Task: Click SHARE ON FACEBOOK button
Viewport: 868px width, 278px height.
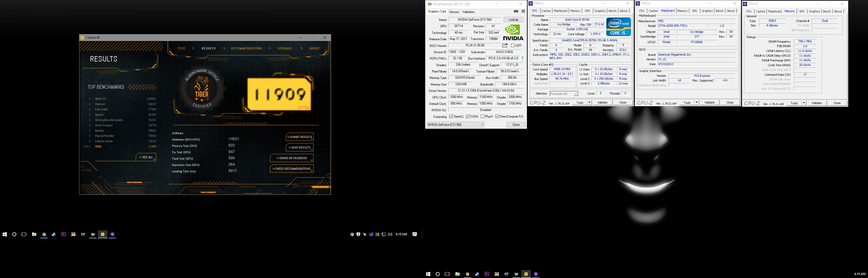Action: click(292, 158)
